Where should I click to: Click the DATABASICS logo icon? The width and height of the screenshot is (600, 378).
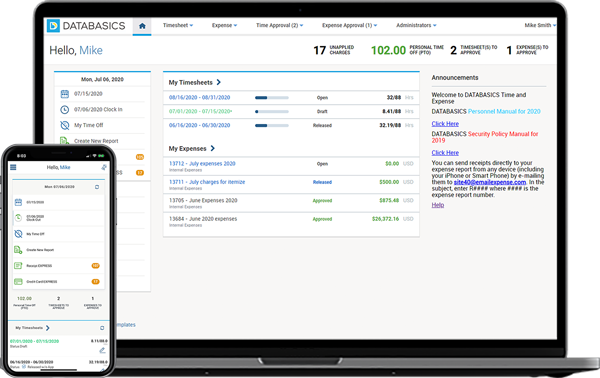pos(53,26)
